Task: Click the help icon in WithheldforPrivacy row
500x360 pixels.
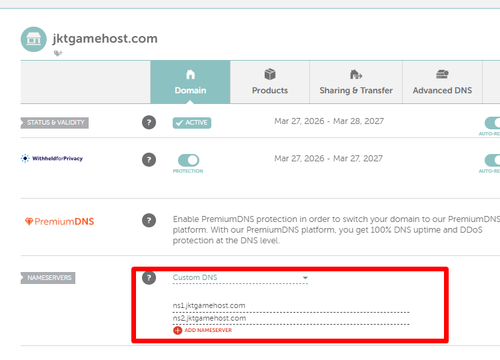Action: [149, 160]
